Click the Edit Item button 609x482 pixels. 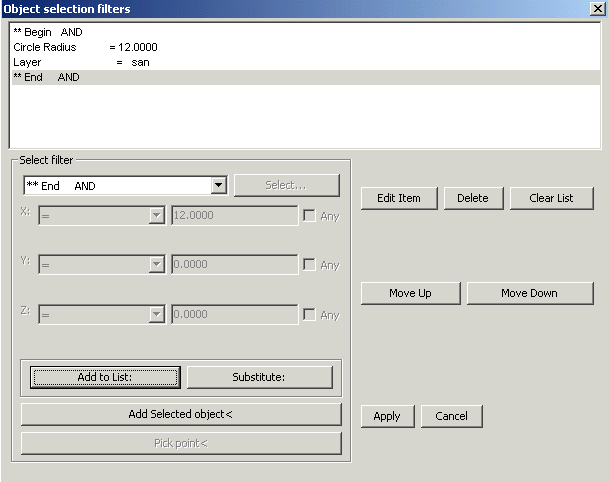[x=398, y=198]
